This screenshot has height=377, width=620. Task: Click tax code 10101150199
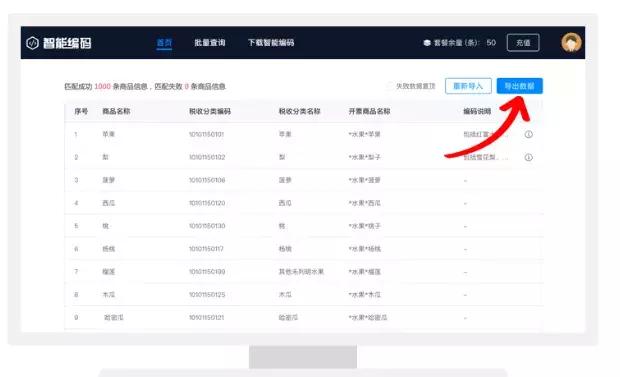[207, 272]
